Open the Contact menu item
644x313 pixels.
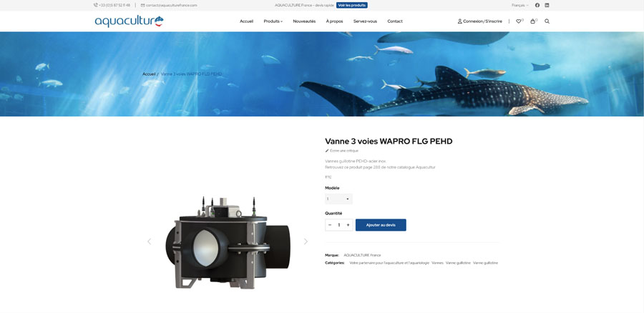395,21
